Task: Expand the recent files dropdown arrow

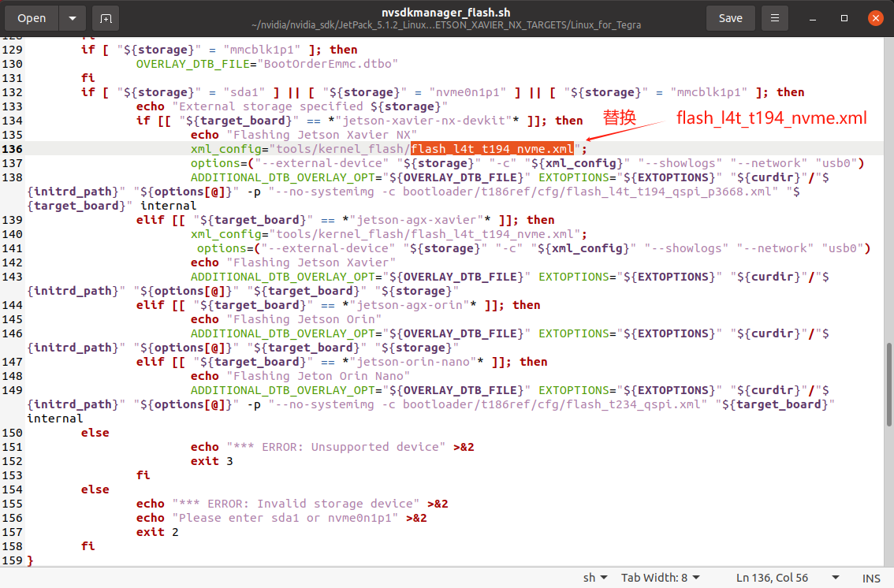Action: [x=73, y=18]
